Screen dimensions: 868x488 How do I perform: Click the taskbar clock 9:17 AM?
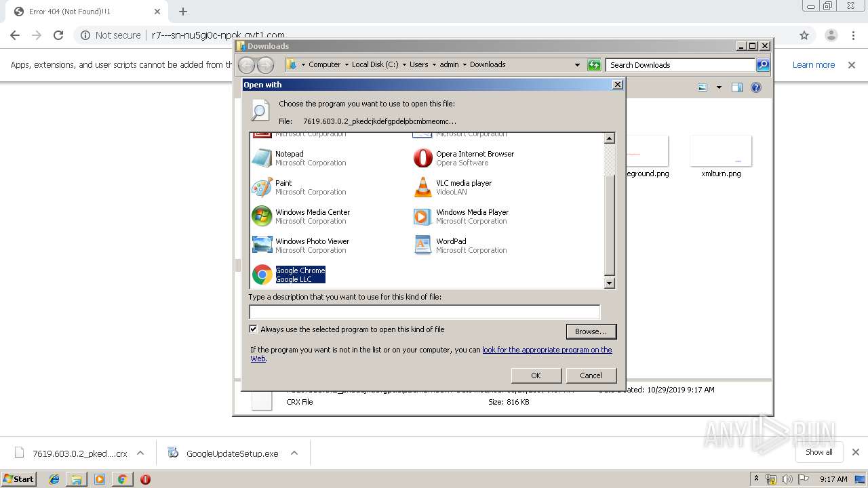(x=833, y=479)
